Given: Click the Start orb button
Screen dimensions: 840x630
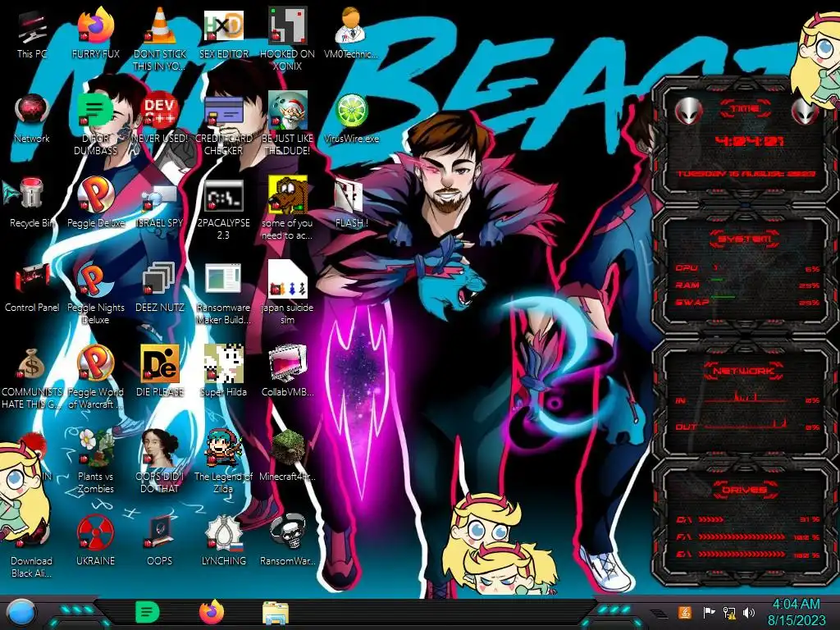Looking at the screenshot, I should tap(21, 613).
